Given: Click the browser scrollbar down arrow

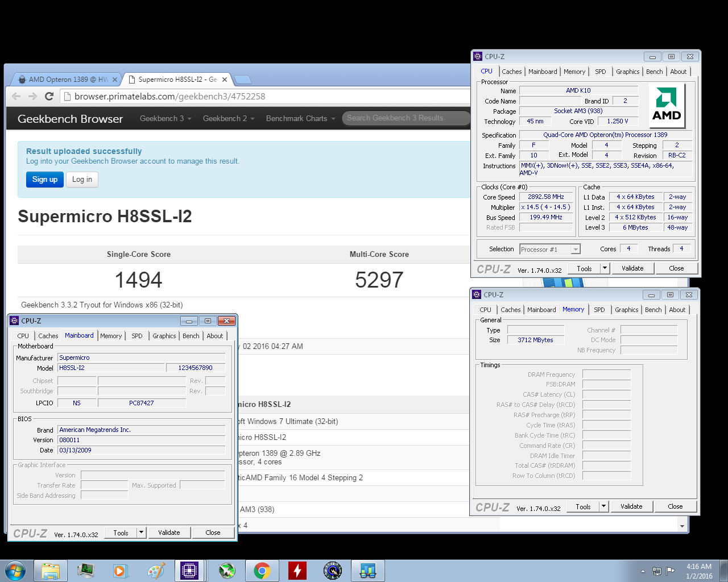Looking at the screenshot, I should pyautogui.click(x=682, y=526).
